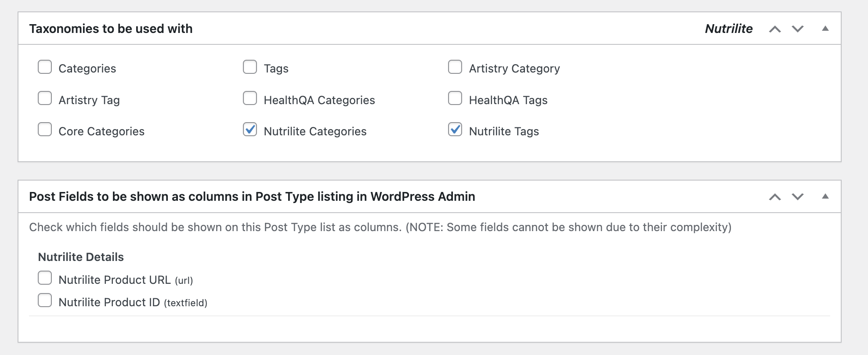Uncheck the Nutrilite Tags checkbox
The height and width of the screenshot is (355, 868).
pos(455,129)
